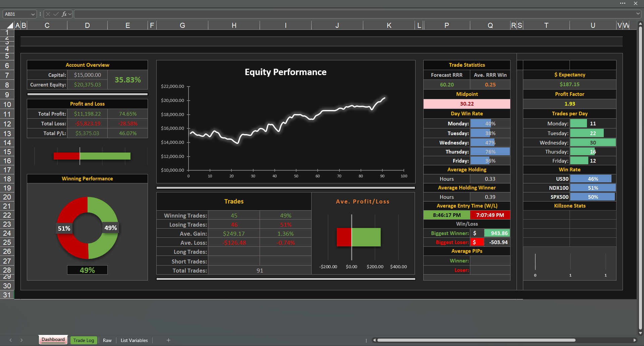Open the dropdown next to fx button
The width and height of the screenshot is (644, 346).
click(70, 14)
